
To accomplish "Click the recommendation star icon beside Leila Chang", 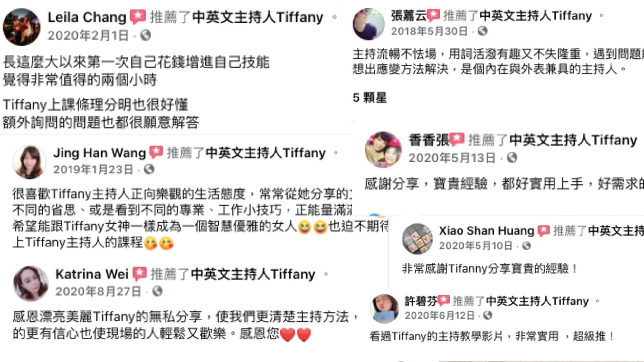I will click(x=138, y=17).
